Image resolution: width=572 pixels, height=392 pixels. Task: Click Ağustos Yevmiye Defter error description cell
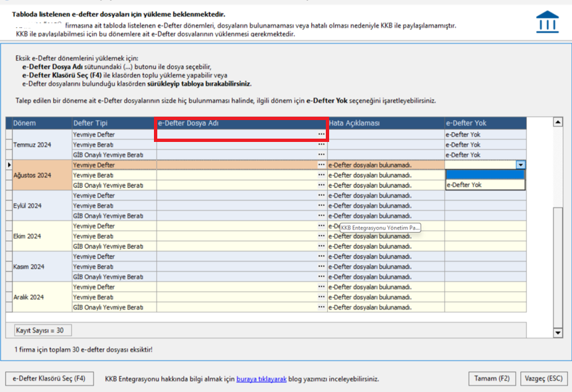pyautogui.click(x=386, y=164)
